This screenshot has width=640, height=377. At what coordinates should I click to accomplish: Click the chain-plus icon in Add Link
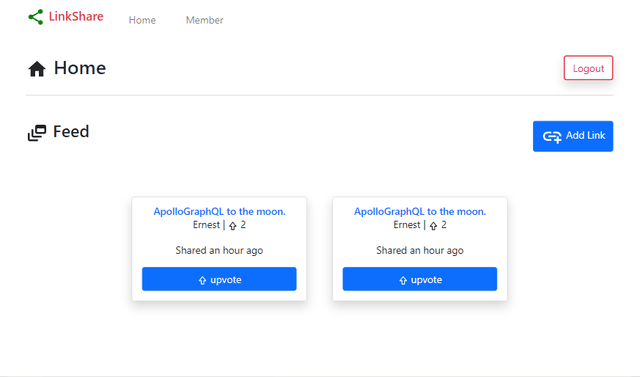click(552, 136)
